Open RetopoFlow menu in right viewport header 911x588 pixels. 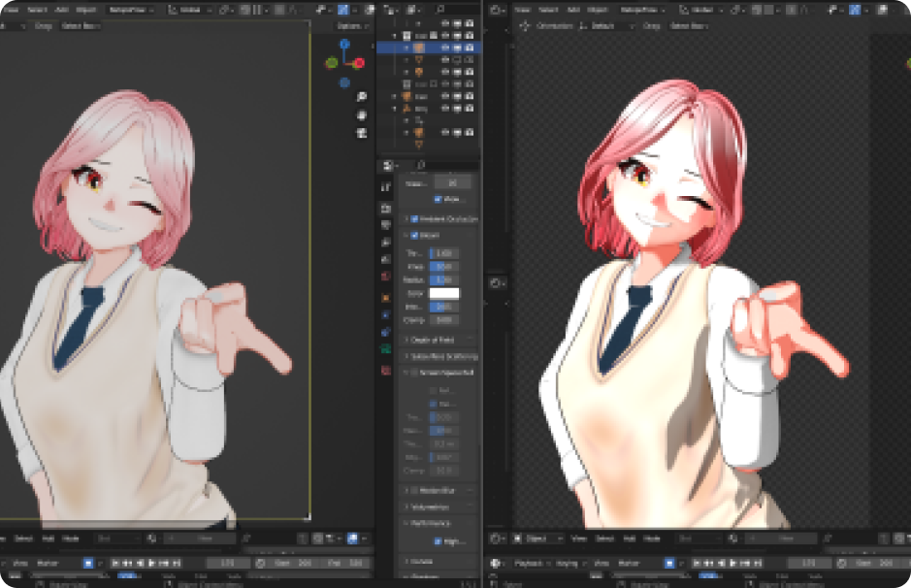[642, 10]
